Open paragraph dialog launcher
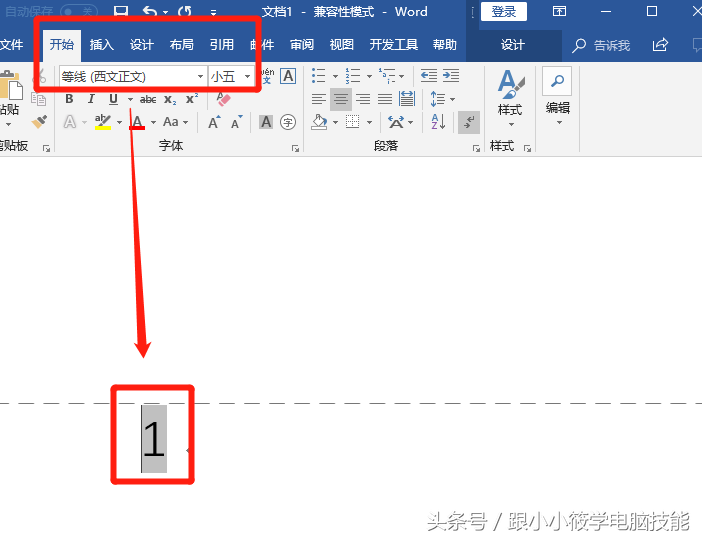This screenshot has height=539, width=702. point(476,148)
